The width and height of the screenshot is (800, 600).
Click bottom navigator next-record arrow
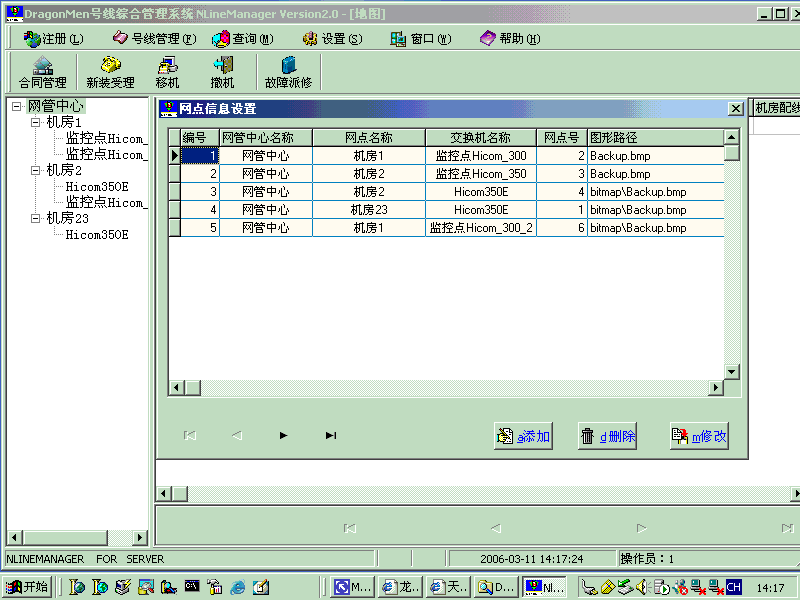(x=641, y=528)
